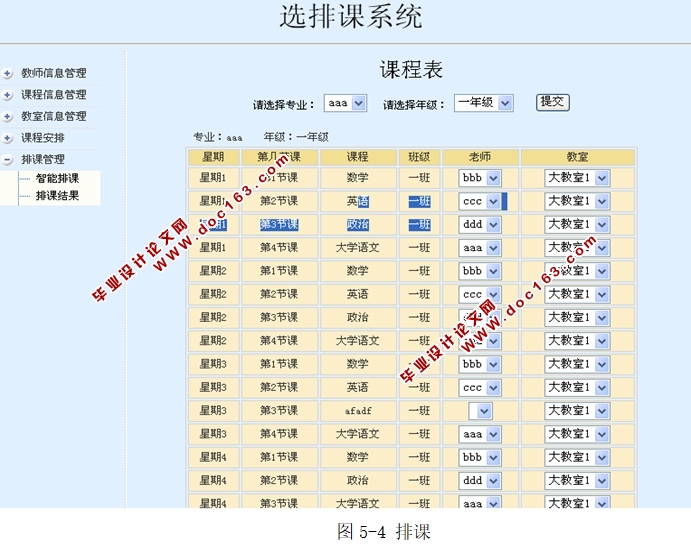Image resolution: width=691 pixels, height=544 pixels.
Task: Open 教师信息管理 menu item
Action: click(54, 73)
